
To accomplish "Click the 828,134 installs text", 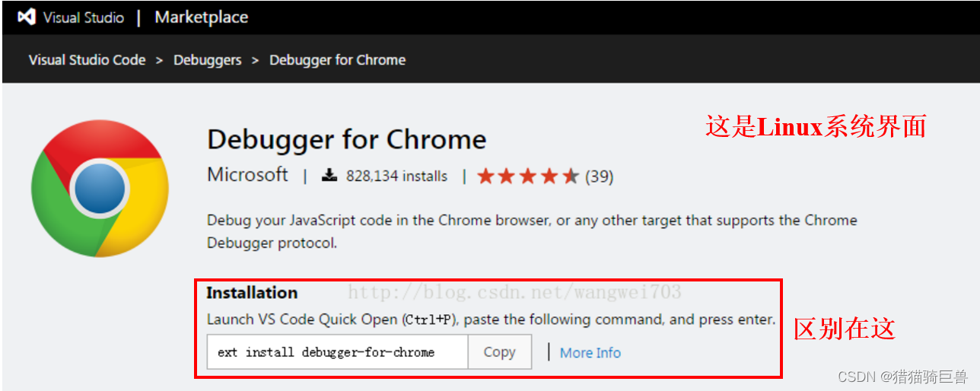I will tap(396, 176).
